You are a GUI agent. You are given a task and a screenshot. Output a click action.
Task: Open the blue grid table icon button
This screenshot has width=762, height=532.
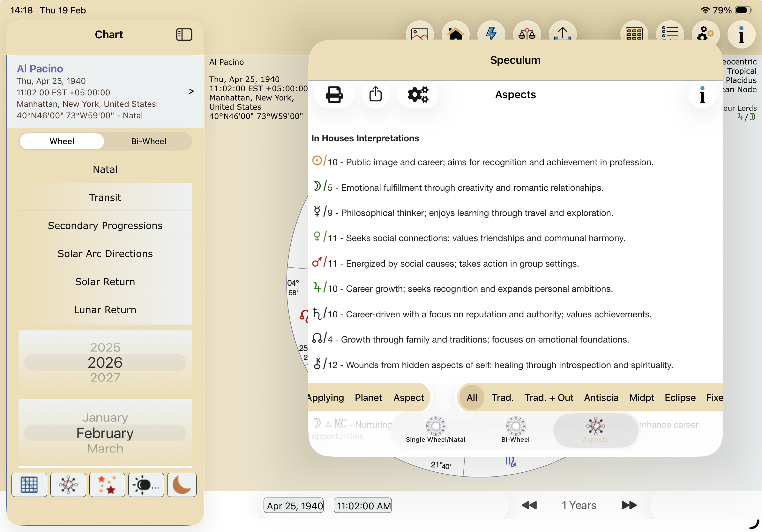tap(29, 484)
